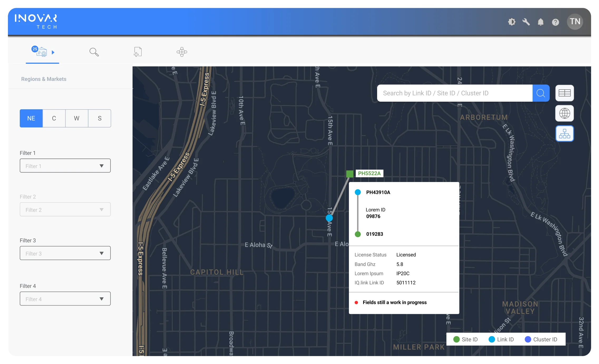Click the blue dot beside PH43910A

pos(358,192)
